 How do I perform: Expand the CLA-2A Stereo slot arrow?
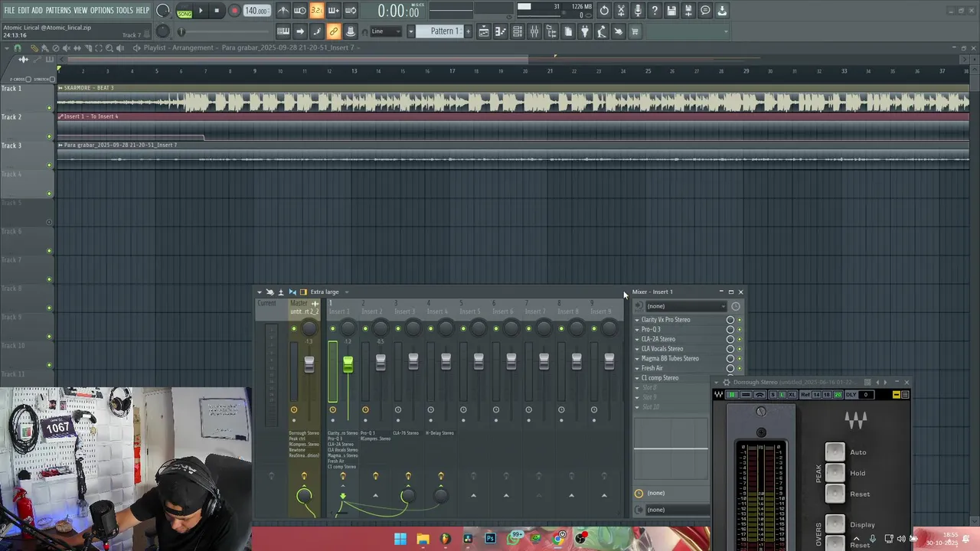pos(637,339)
